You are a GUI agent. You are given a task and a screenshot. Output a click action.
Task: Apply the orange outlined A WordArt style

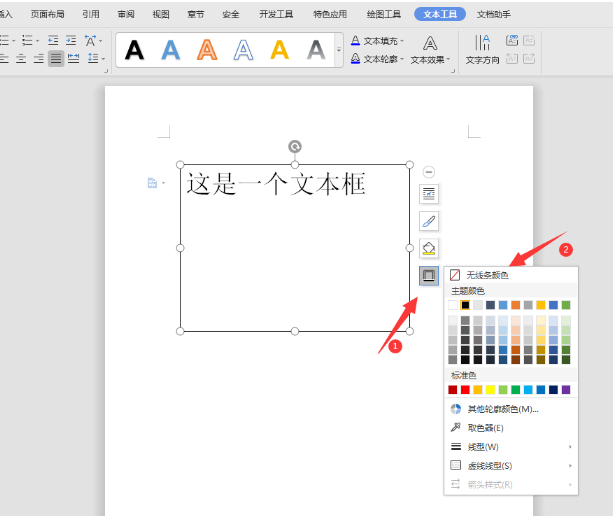pos(207,50)
